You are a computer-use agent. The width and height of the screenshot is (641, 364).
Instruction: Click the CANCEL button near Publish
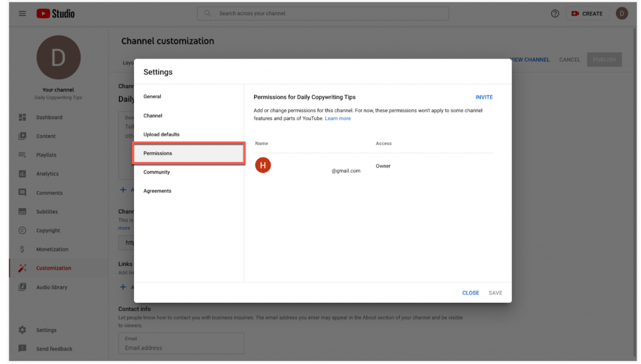[570, 59]
